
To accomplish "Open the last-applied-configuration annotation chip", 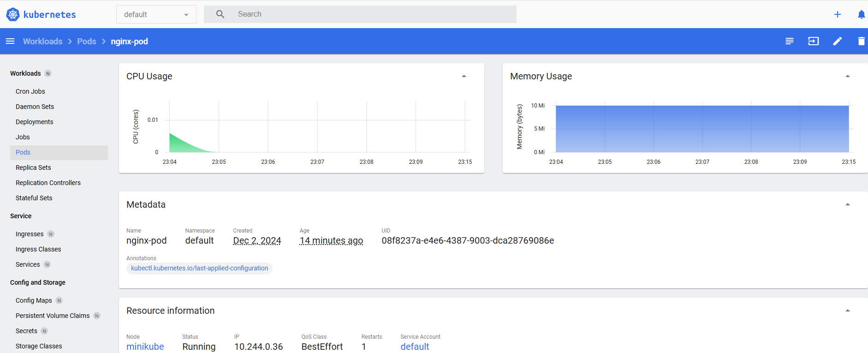I will click(x=199, y=268).
